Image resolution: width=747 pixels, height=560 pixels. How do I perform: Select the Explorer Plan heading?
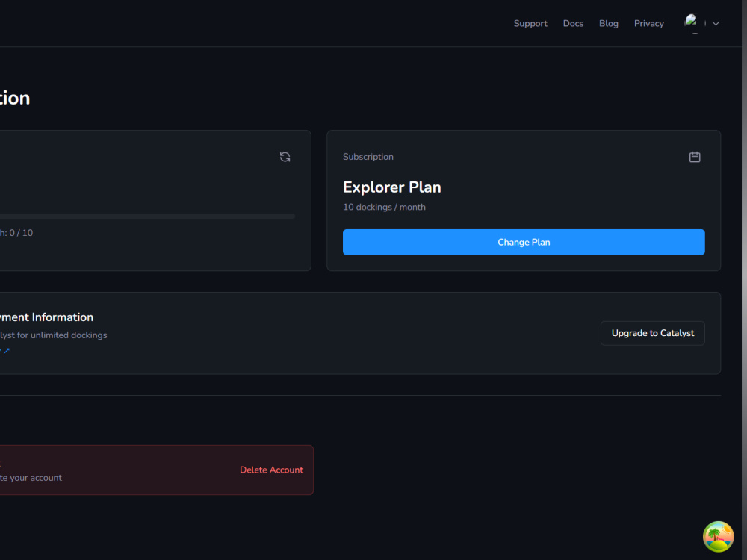pyautogui.click(x=392, y=187)
